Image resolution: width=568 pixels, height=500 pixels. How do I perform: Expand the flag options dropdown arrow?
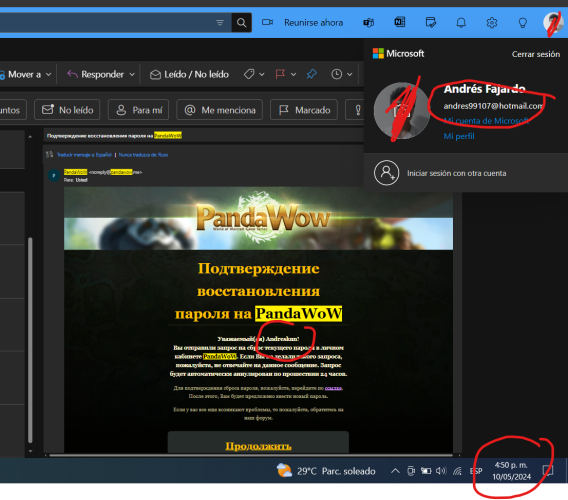tap(293, 74)
